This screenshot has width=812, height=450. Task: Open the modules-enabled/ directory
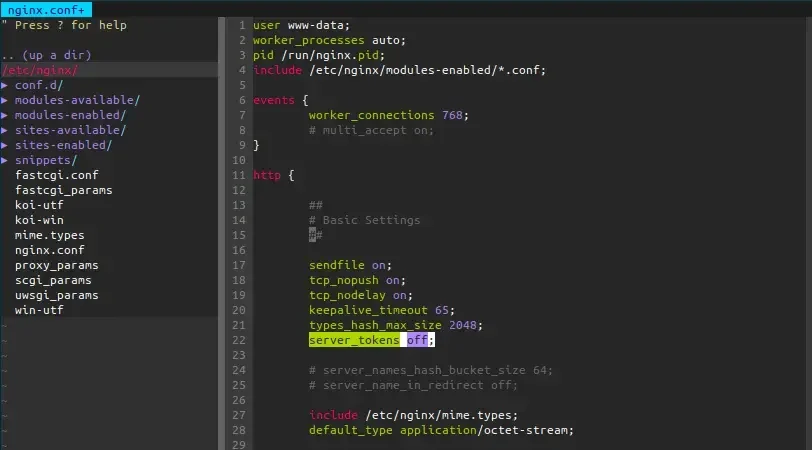click(70, 115)
